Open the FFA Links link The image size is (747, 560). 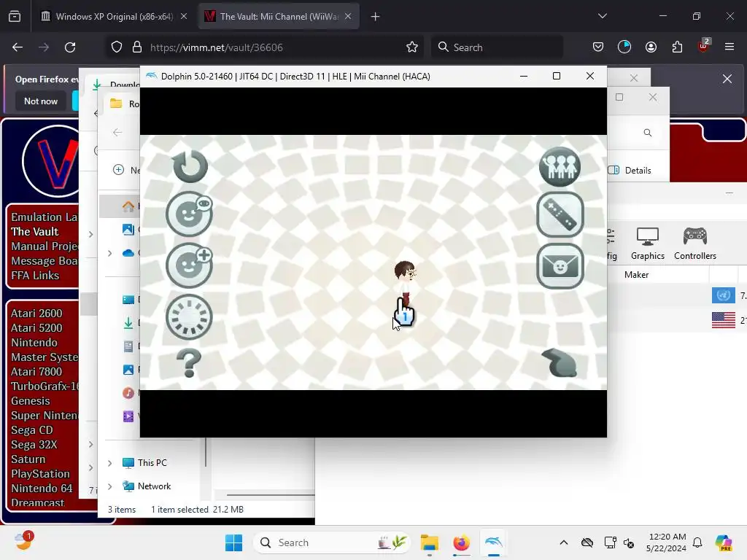(35, 276)
